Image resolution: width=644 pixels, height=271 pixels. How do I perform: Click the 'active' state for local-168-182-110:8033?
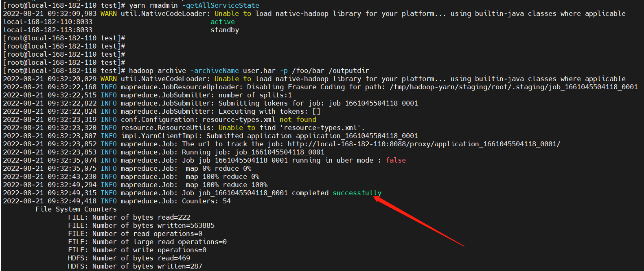(x=223, y=22)
